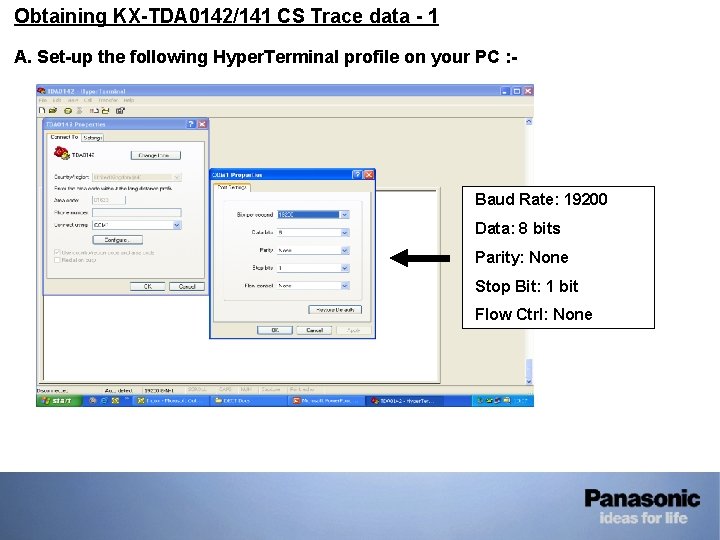The height and width of the screenshot is (540, 720).
Task: Click the Disconnect toolbar icon
Action: click(79, 111)
